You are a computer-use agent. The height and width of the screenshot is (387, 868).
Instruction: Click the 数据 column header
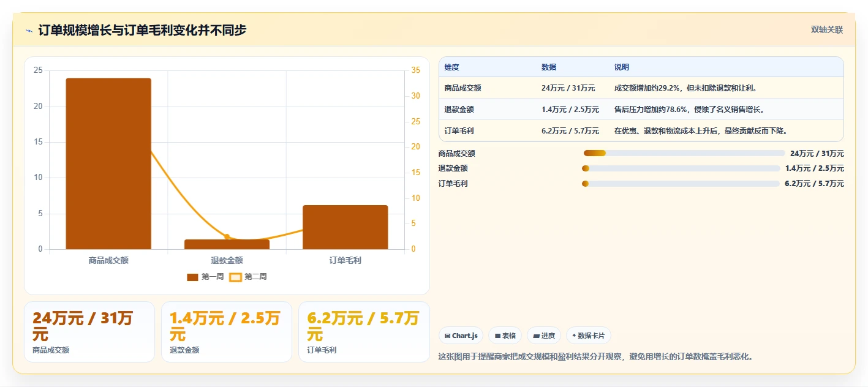point(549,67)
